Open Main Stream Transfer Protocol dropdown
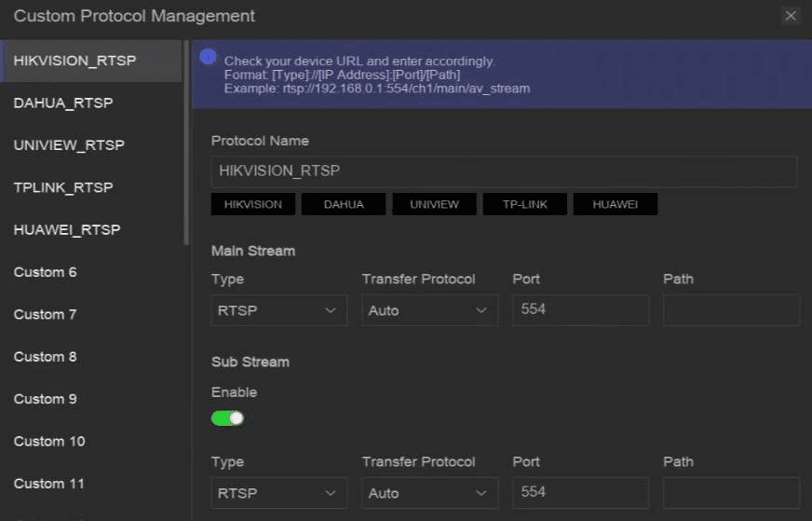 coord(430,310)
